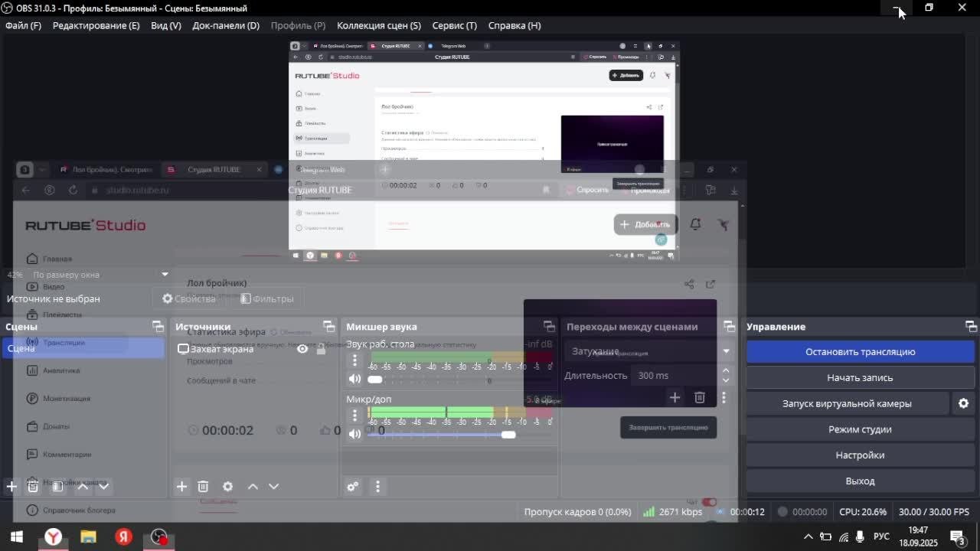Open virtual camera settings gear

tap(963, 403)
